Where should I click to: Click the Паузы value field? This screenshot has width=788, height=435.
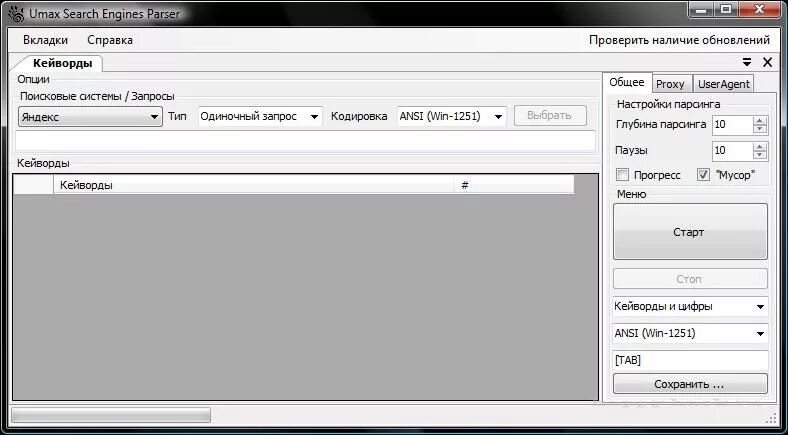coord(733,151)
